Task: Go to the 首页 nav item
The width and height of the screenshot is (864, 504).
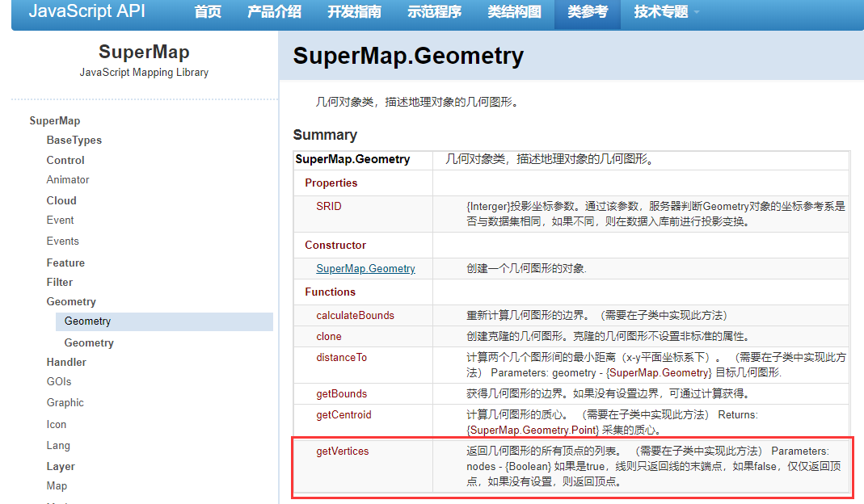Action: click(208, 11)
